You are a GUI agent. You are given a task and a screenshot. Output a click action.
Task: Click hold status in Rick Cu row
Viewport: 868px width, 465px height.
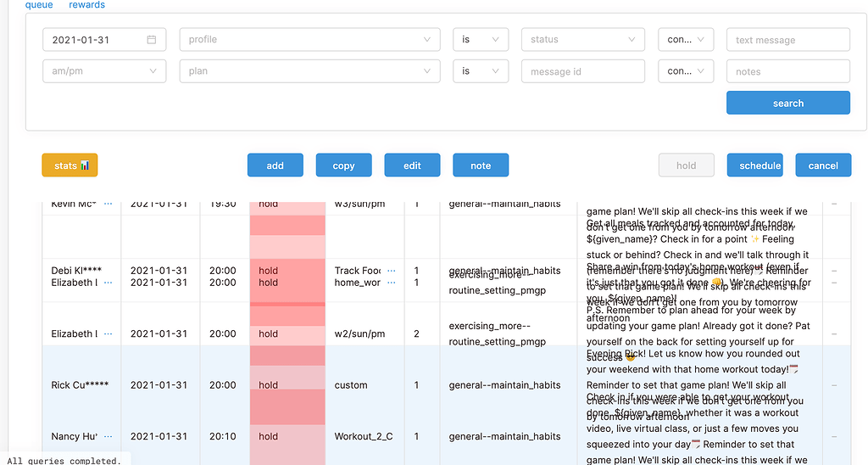pyautogui.click(x=269, y=385)
